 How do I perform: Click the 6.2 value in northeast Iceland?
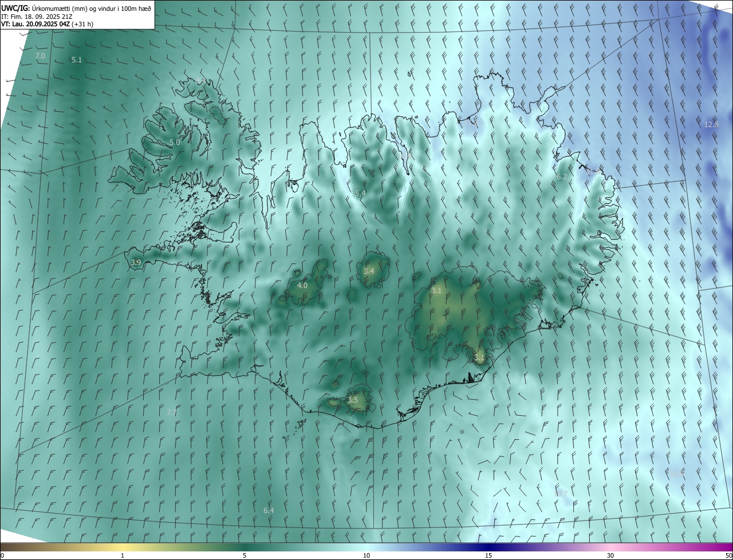pyautogui.click(x=562, y=176)
